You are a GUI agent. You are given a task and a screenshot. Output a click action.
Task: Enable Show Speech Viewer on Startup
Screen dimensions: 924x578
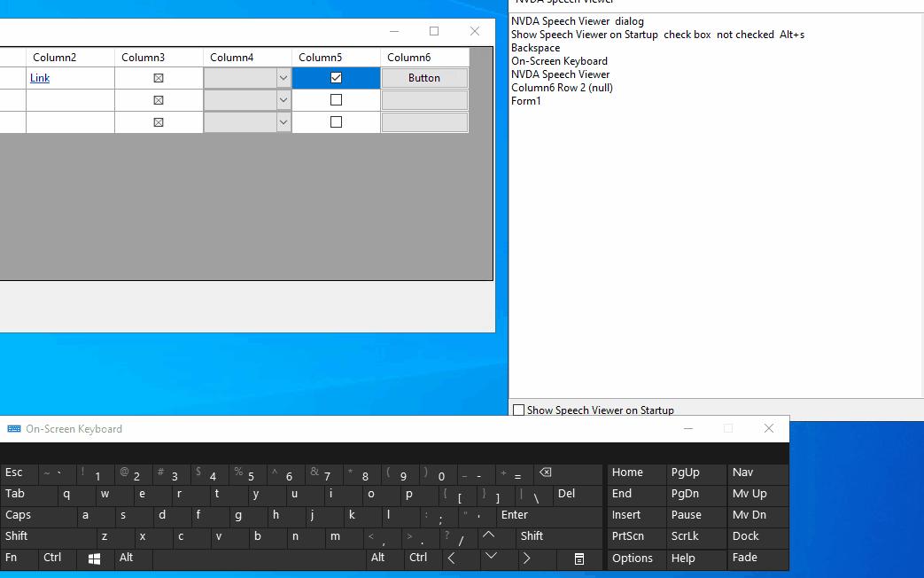(x=517, y=410)
